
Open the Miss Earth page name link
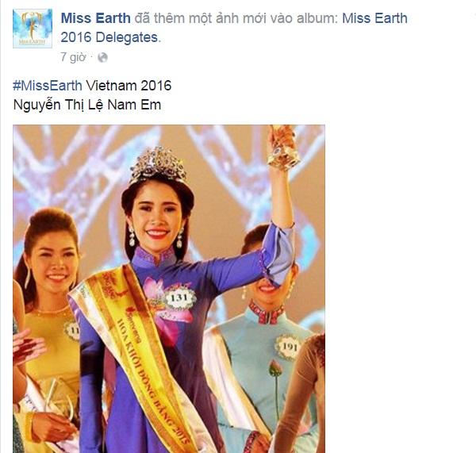(x=96, y=18)
